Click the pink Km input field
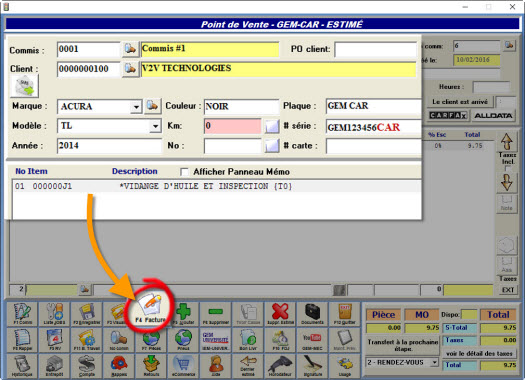525x380 pixels. pyautogui.click(x=233, y=126)
